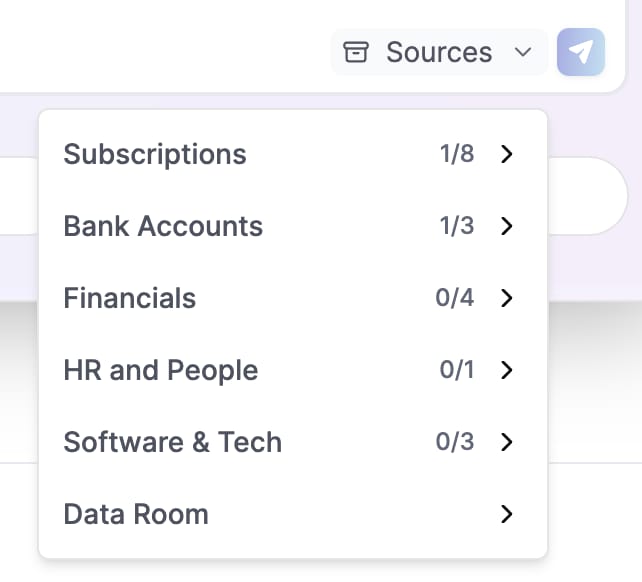Select the HR and People category
Screen dimensions: 642x582
pyautogui.click(x=293, y=370)
